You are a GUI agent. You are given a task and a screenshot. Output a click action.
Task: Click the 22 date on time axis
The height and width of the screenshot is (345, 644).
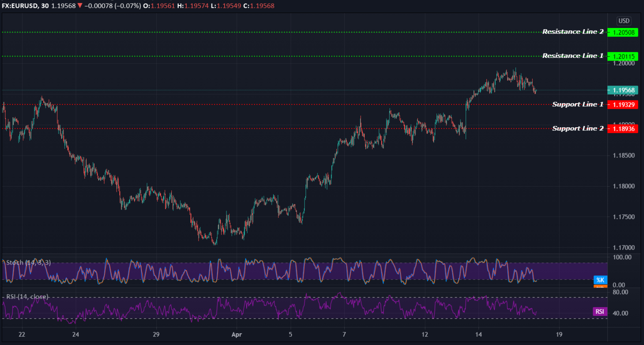pyautogui.click(x=22, y=334)
